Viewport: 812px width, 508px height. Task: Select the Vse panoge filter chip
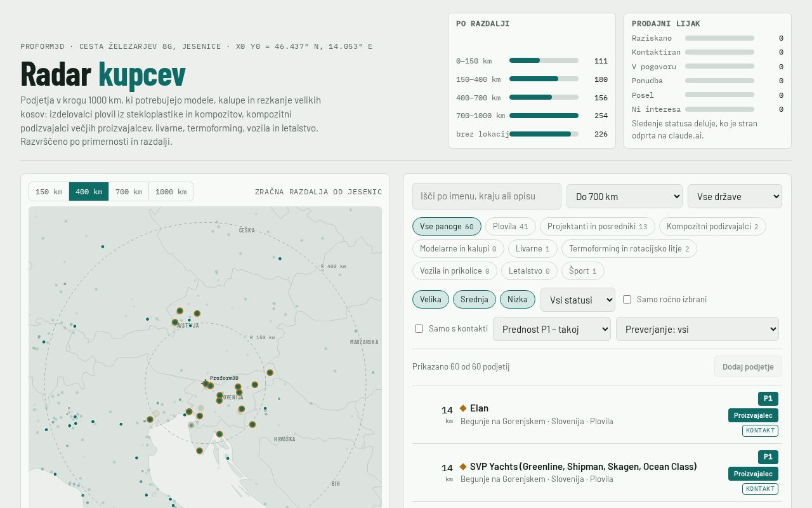pos(447,227)
